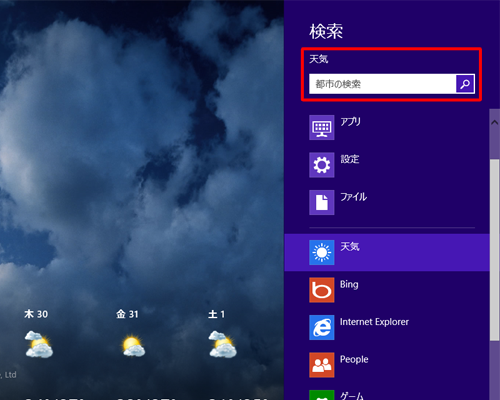500x400 pixels.
Task: Select the アプリ keyboard icon
Action: [322, 127]
